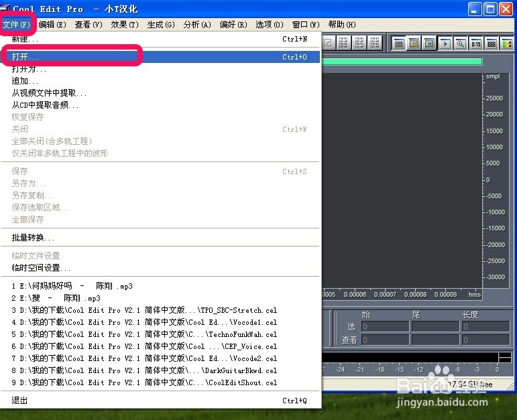Viewport: 517px width, 420px height.
Task: Open recent file 问妈妈好吗 - 陈翔.mp3
Action: tap(160, 286)
